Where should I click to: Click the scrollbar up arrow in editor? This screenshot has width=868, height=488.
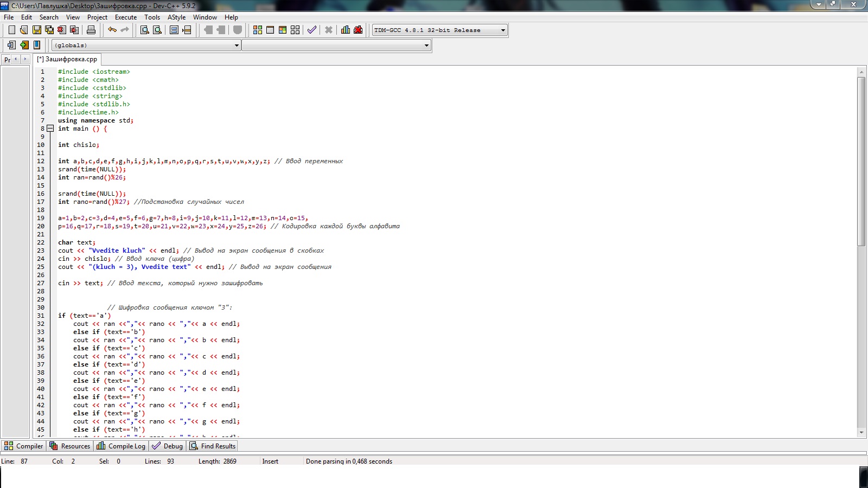[x=861, y=72]
